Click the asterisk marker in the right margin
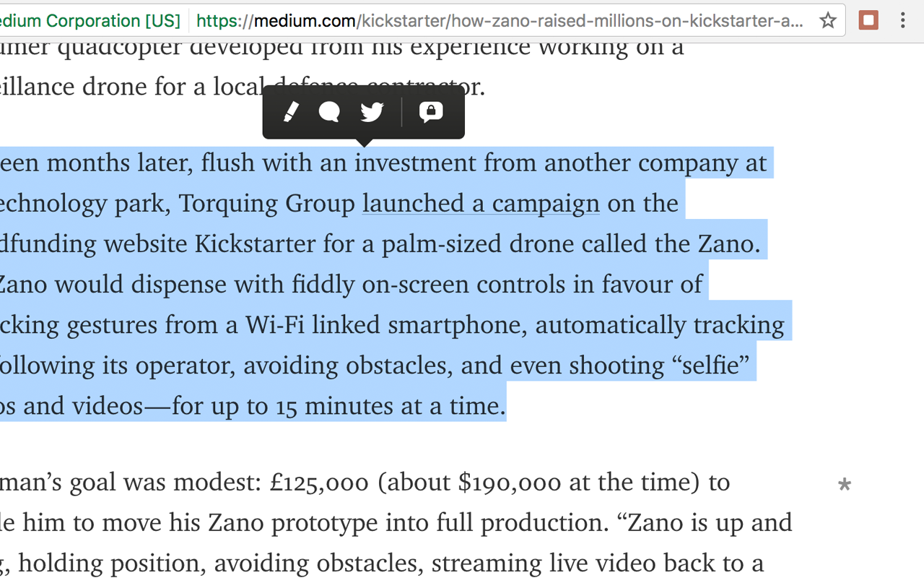 click(x=844, y=484)
